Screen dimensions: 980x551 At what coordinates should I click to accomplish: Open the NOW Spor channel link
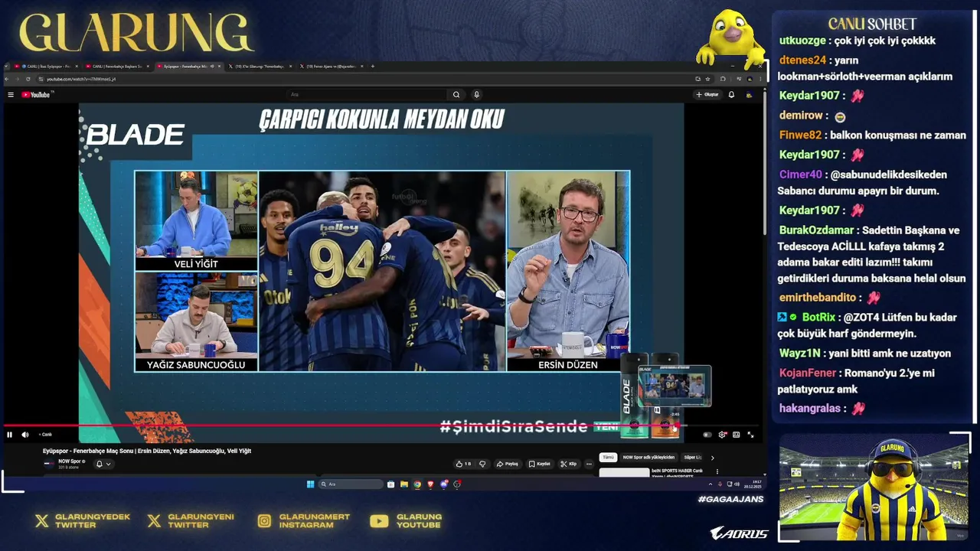click(x=71, y=461)
